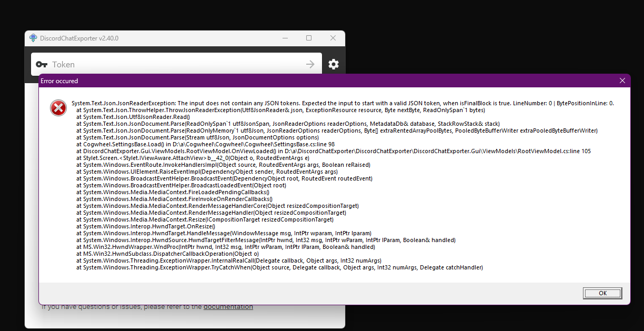
Task: Click the DiscordChatExporter title bar logo
Action: (x=33, y=38)
